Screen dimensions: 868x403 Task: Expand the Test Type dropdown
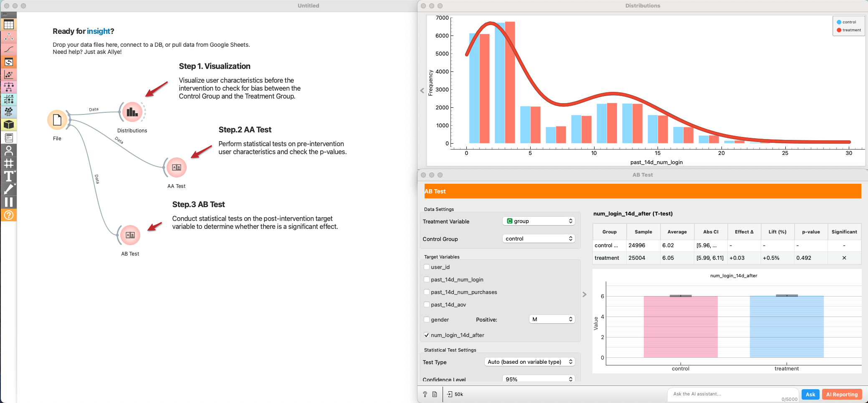point(529,362)
